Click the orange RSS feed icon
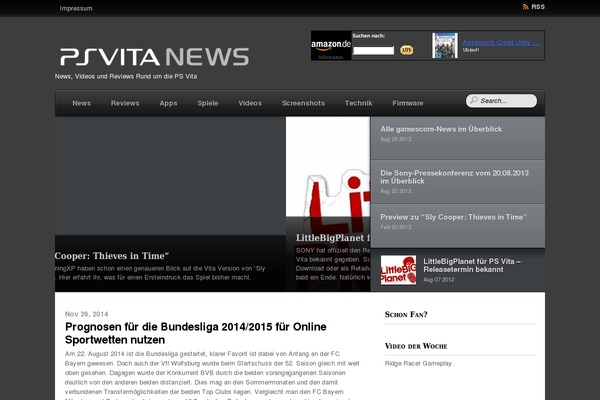 [x=526, y=7]
